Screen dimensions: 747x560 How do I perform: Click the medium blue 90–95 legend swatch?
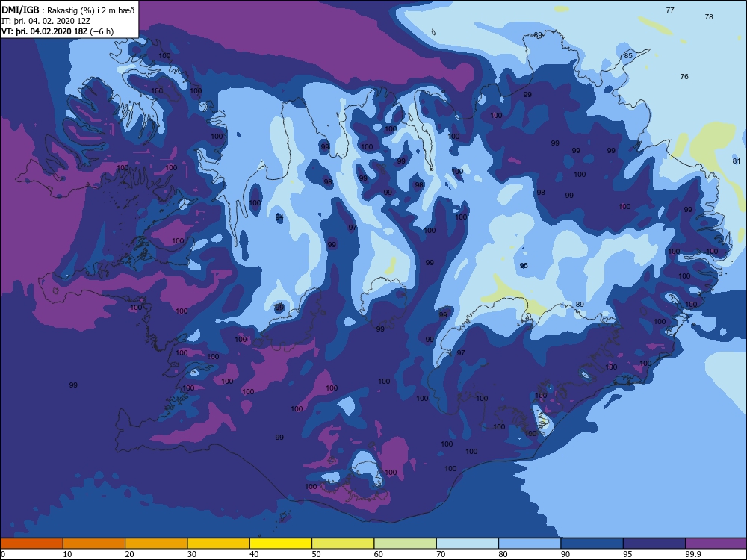coord(592,544)
